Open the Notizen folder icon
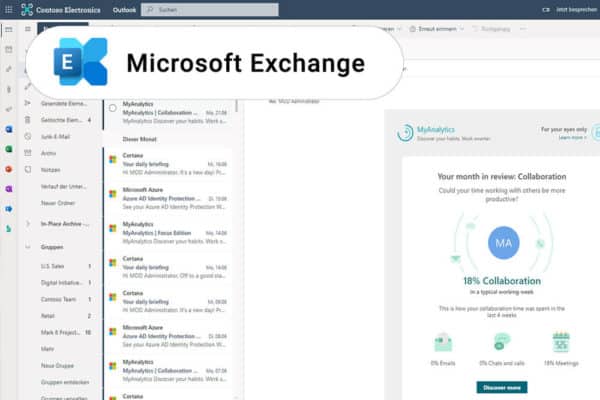This screenshot has height=400, width=600. coord(28,170)
